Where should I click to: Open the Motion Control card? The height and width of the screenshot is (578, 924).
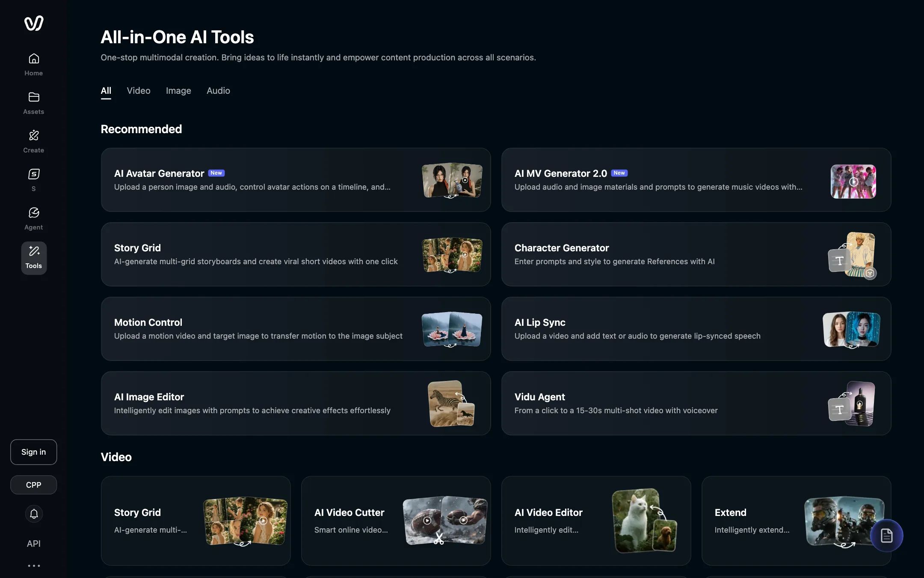pyautogui.click(x=296, y=329)
